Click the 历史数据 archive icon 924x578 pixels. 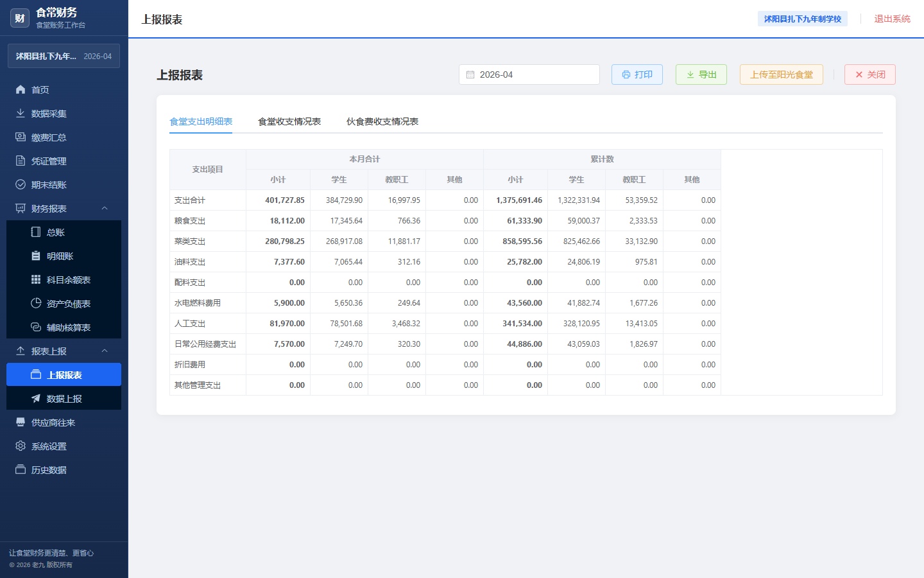click(x=21, y=469)
